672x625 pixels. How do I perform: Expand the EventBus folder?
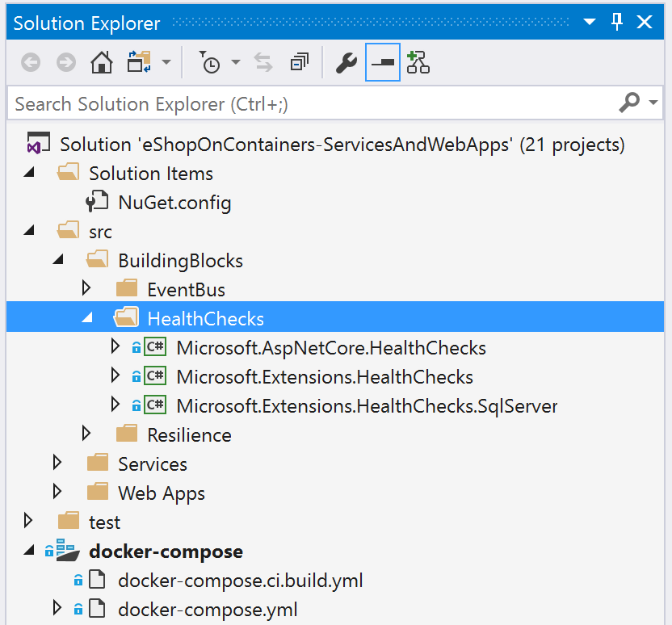click(x=86, y=288)
